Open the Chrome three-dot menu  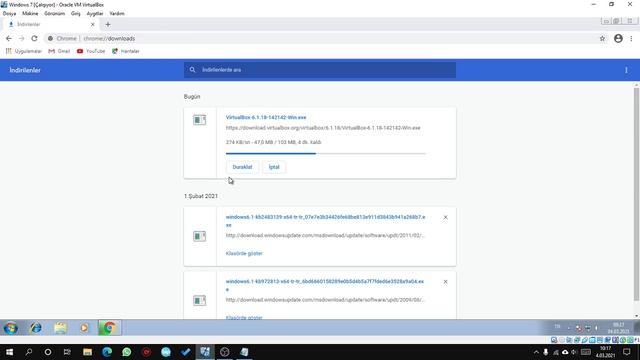(x=631, y=38)
